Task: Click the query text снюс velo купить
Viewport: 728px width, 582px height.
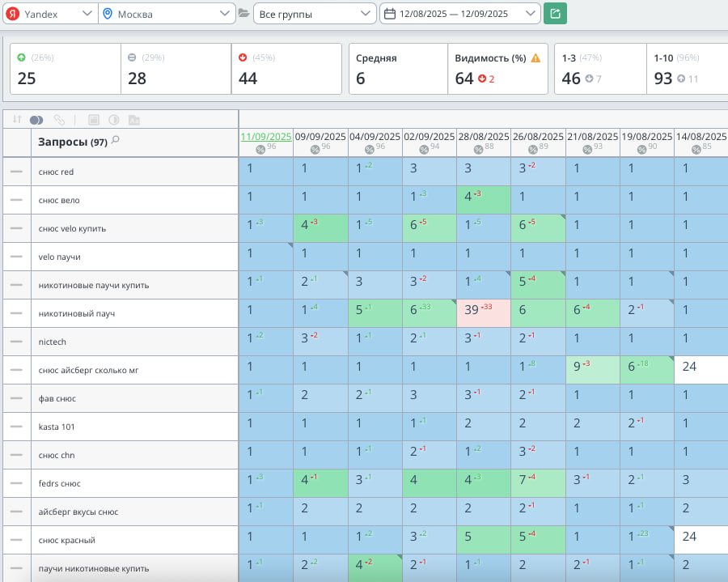Action: click(72, 228)
